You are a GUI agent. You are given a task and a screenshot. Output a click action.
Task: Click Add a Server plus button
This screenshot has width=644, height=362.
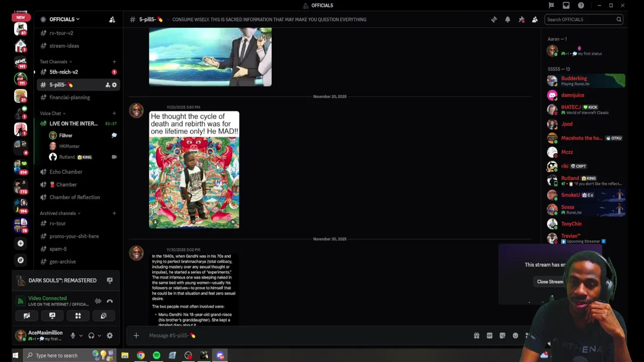(20, 243)
